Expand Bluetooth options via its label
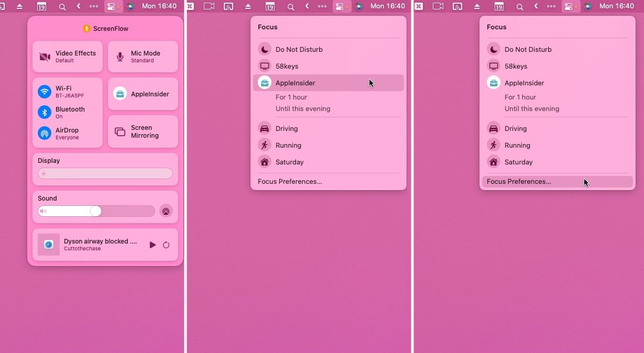Viewport: 644px width, 353px height. click(70, 112)
